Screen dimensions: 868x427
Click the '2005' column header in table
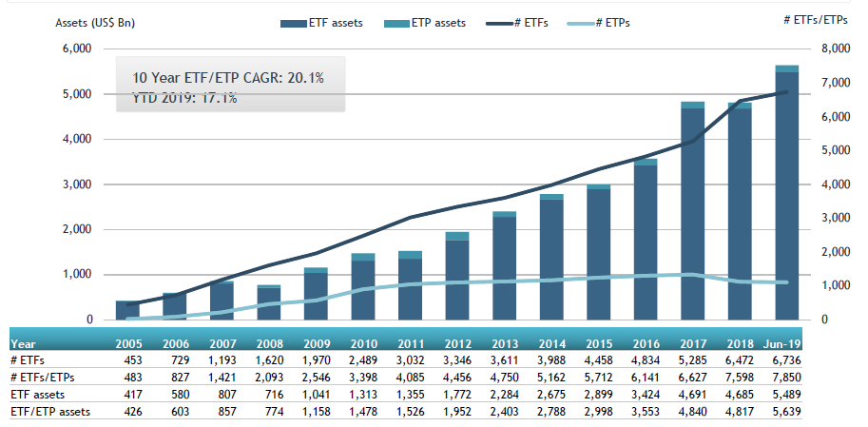(x=128, y=344)
